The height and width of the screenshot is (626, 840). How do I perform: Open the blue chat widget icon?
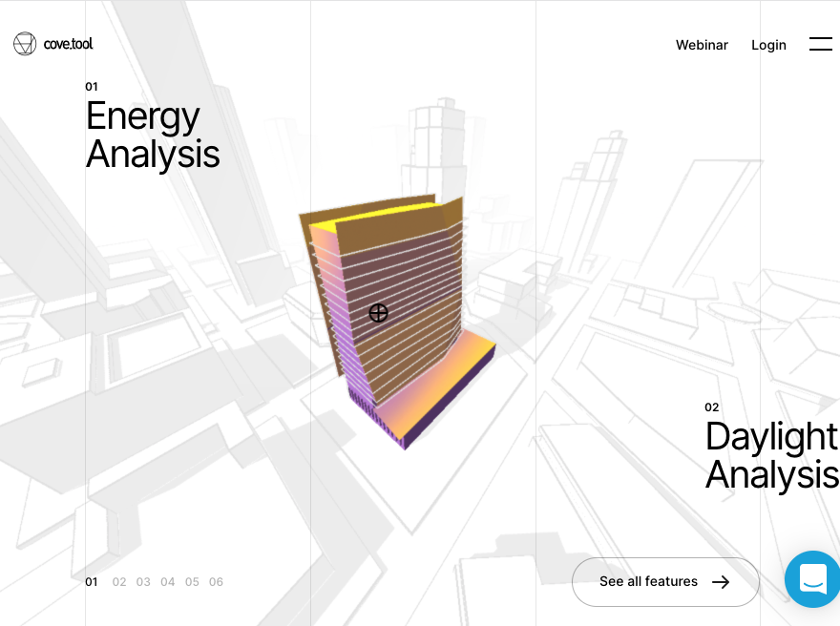pos(812,579)
